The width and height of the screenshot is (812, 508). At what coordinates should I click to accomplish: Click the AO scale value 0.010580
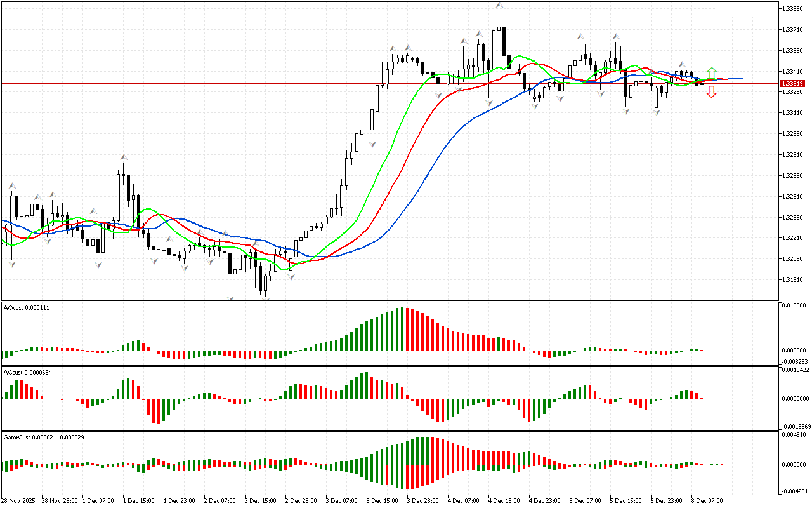(794, 305)
